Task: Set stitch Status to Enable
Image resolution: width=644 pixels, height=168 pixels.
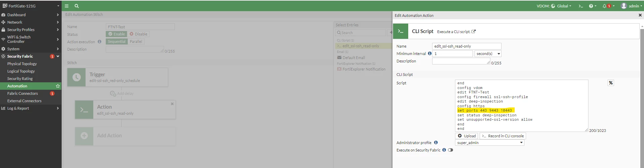Action: point(117,34)
